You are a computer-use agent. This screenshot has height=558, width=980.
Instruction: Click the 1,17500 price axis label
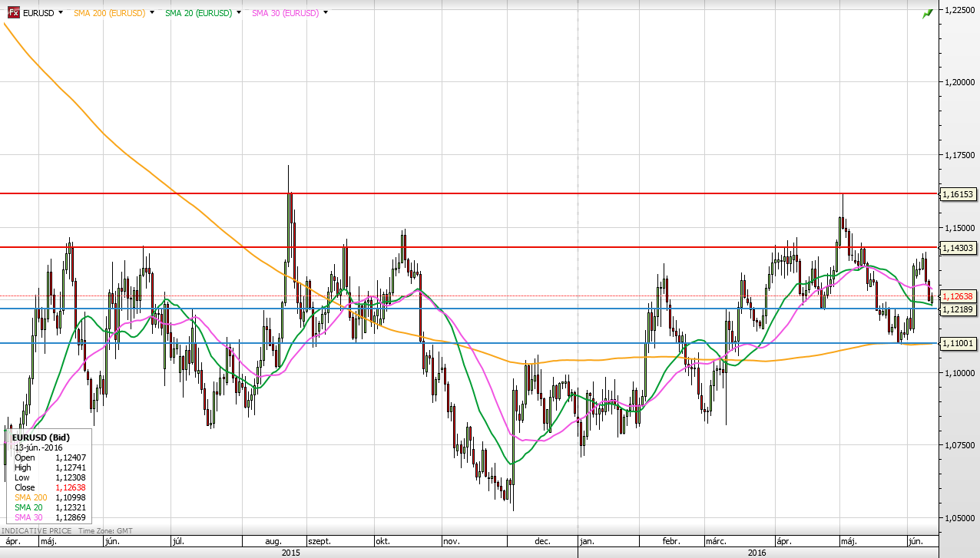[960, 154]
